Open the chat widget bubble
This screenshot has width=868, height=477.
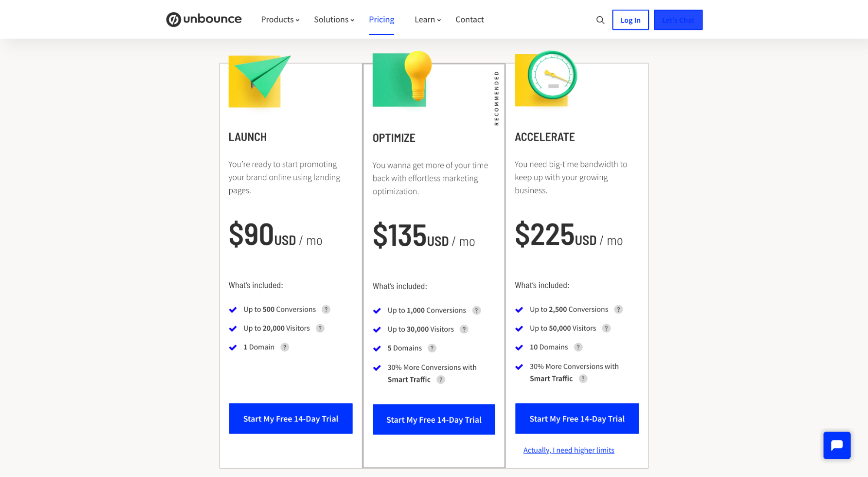837,445
